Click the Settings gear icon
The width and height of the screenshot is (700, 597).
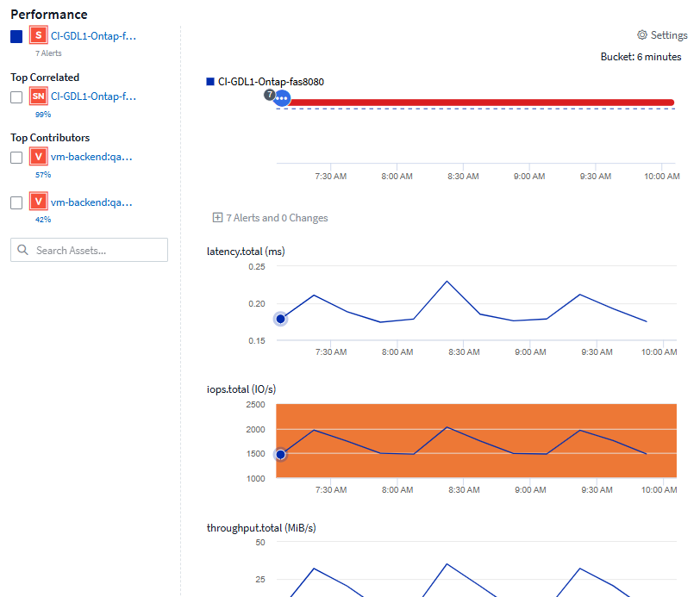point(641,35)
